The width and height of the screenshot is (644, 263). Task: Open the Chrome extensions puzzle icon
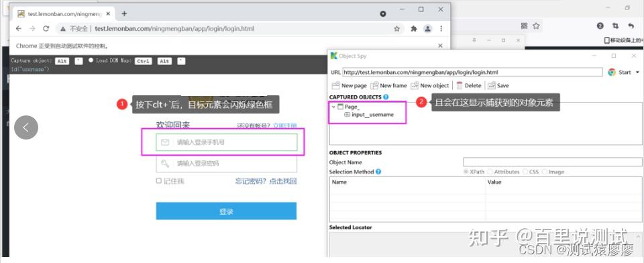414,29
